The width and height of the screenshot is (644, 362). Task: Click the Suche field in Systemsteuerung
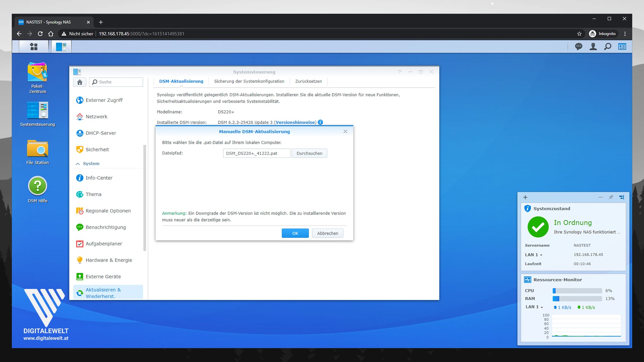point(116,82)
